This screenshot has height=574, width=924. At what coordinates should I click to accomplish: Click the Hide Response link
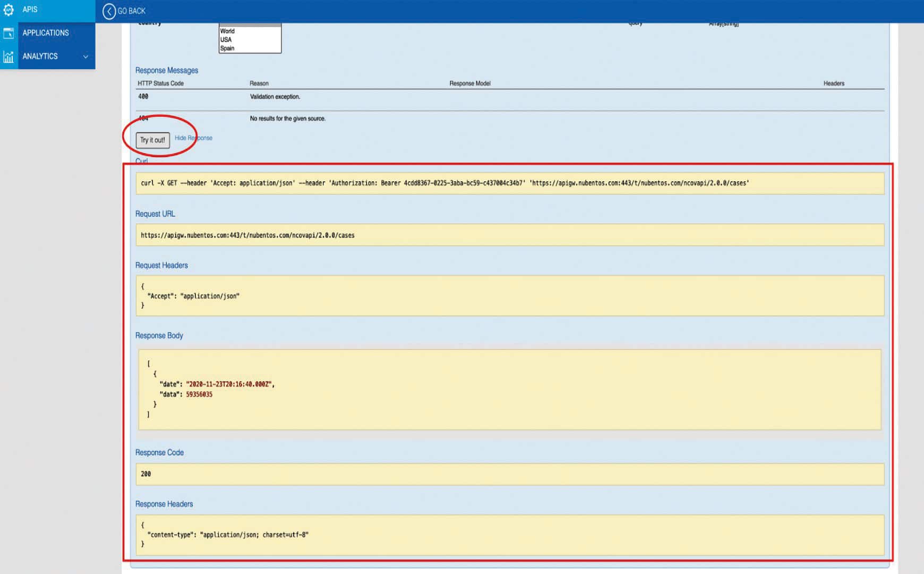click(x=193, y=138)
